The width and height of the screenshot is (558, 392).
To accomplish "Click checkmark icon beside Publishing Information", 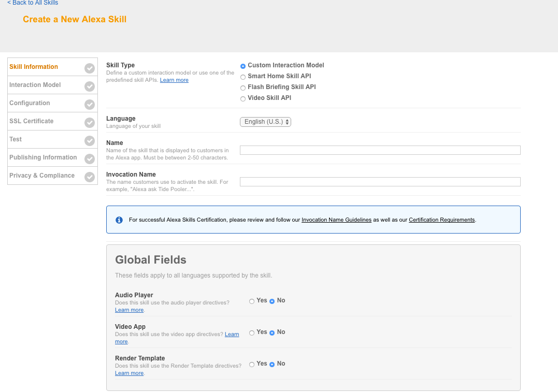I will point(90,159).
